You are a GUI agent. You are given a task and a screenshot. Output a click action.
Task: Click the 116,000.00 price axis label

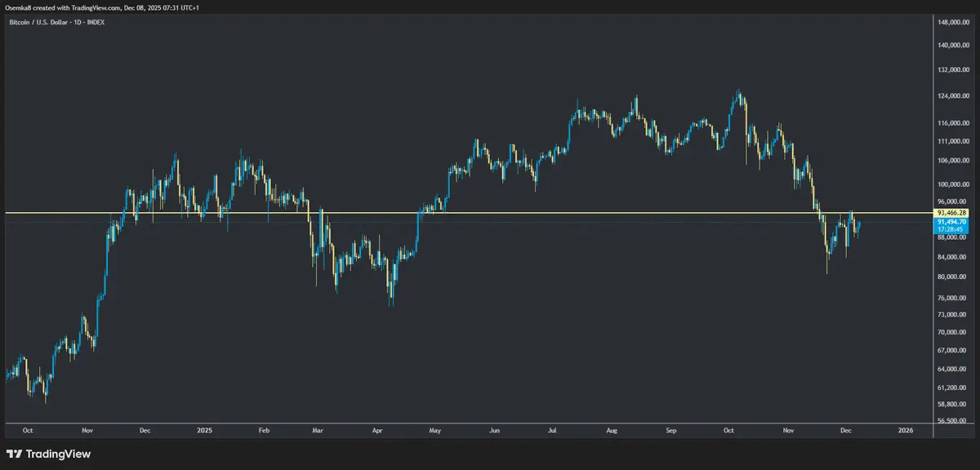point(953,124)
